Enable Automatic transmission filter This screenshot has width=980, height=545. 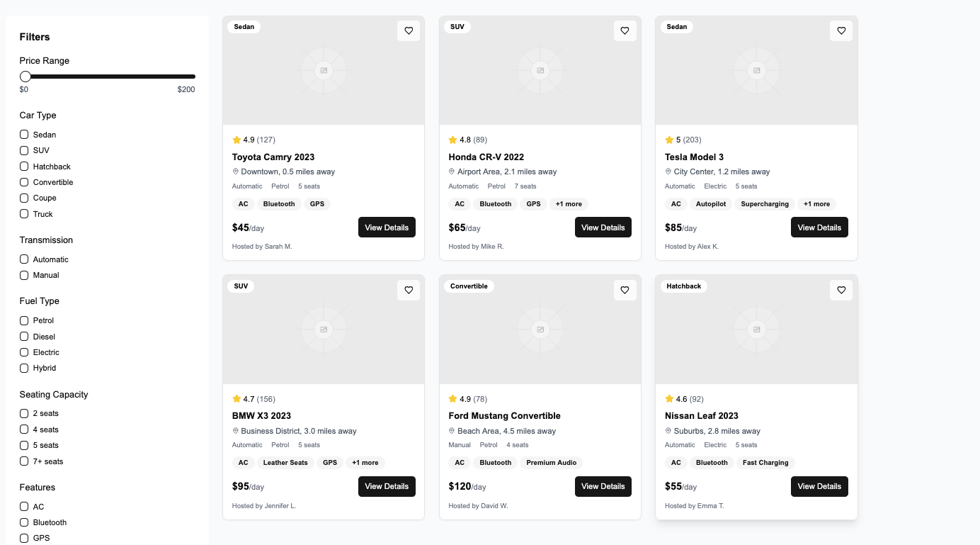click(24, 259)
